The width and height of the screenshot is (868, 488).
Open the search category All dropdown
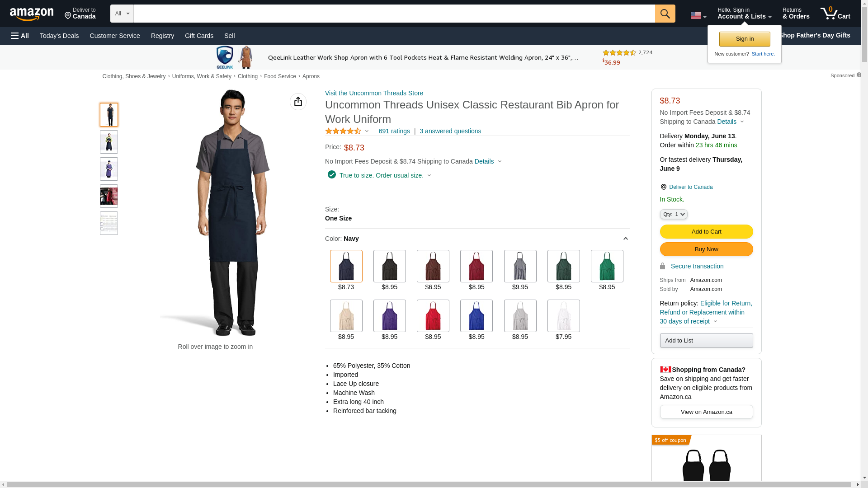click(122, 14)
